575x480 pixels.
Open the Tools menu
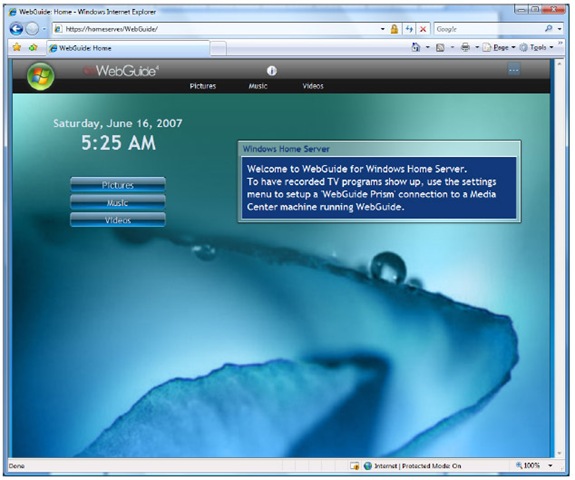coord(536,47)
